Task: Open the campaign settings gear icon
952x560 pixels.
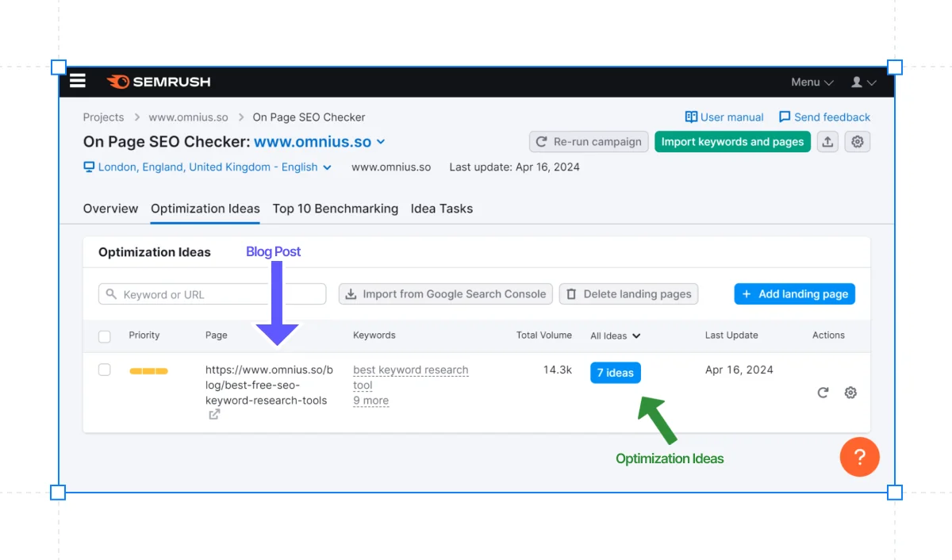Action: point(858,141)
